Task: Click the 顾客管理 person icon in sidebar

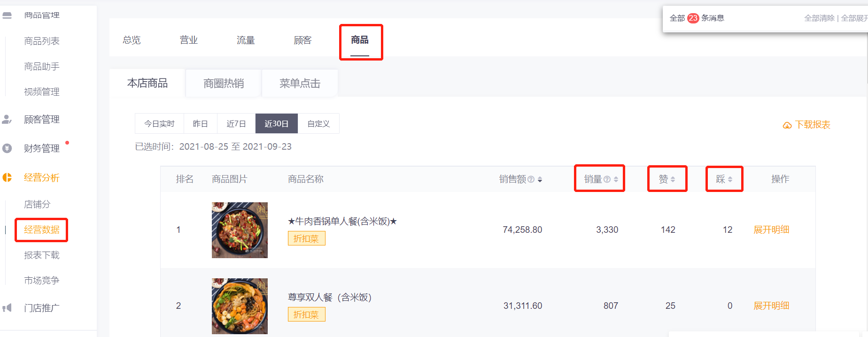Action: tap(7, 119)
